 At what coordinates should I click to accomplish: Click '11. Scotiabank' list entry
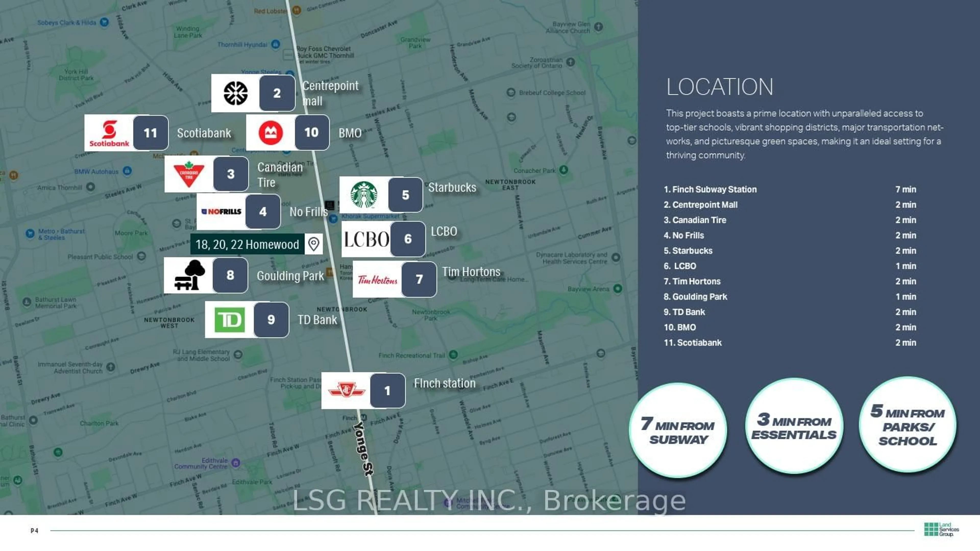[693, 343]
